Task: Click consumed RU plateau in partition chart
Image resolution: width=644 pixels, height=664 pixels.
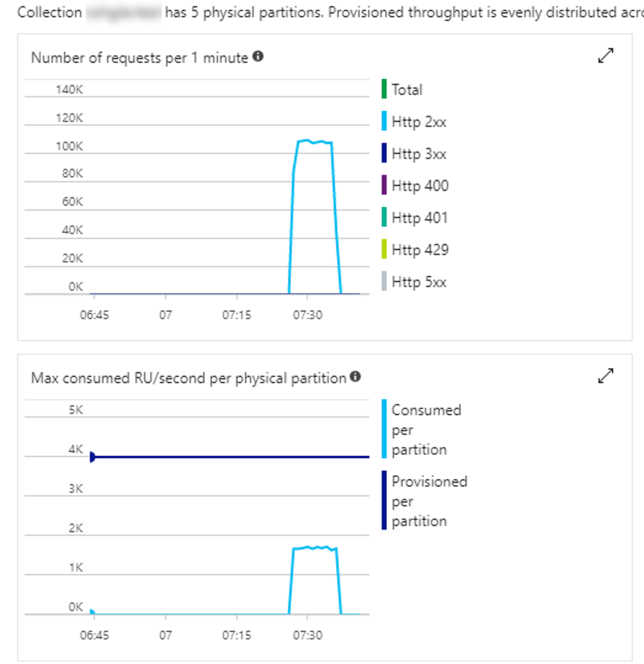Action: point(315,548)
